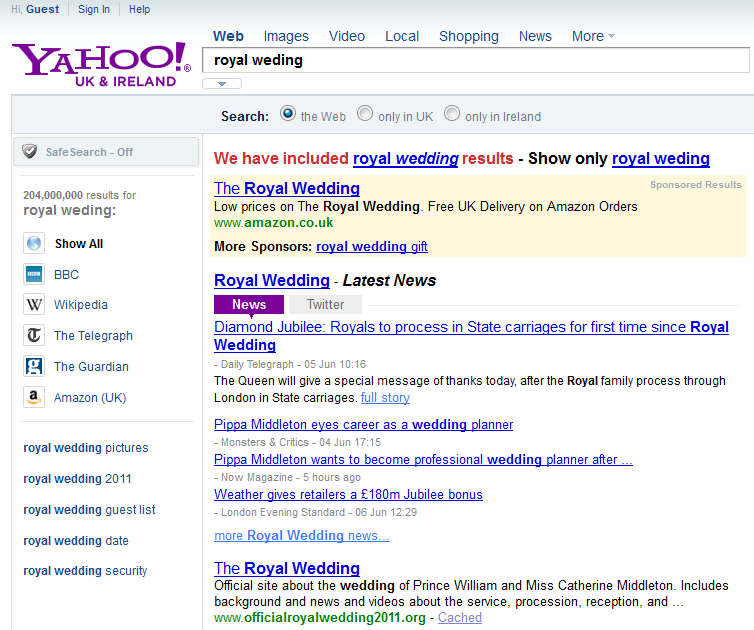Open the Help link
This screenshot has height=630, width=754.
point(139,9)
